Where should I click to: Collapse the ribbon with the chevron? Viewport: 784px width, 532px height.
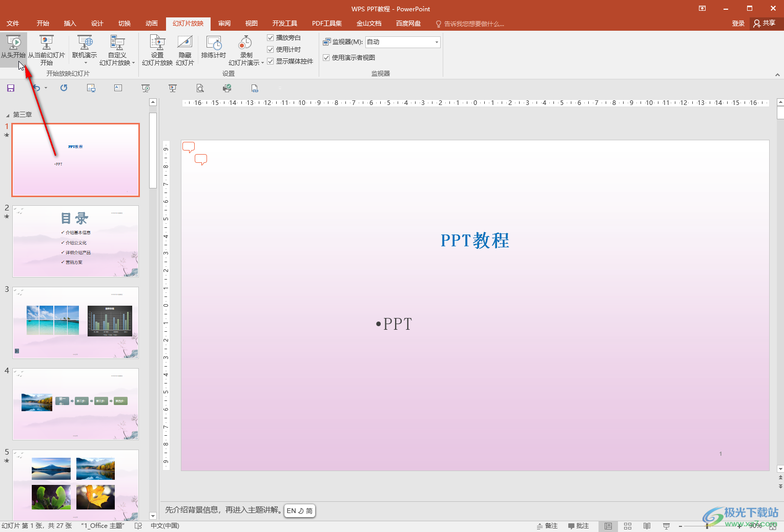(x=777, y=75)
